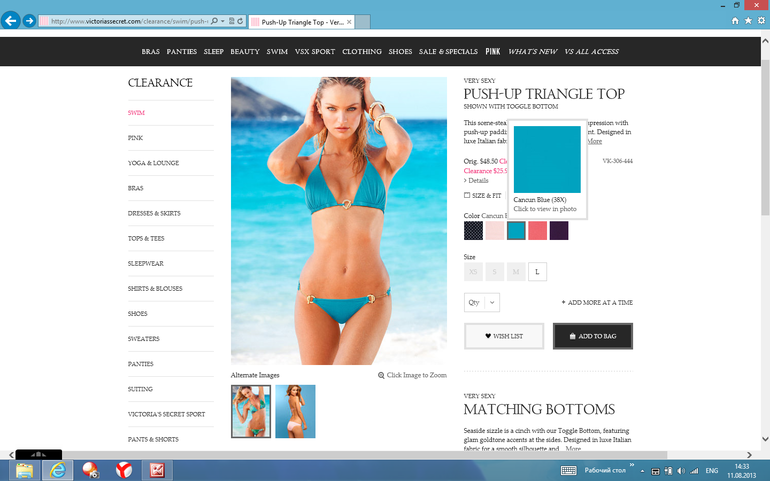This screenshot has width=770, height=481.
Task: Open a new blank browser tab
Action: click(363, 22)
